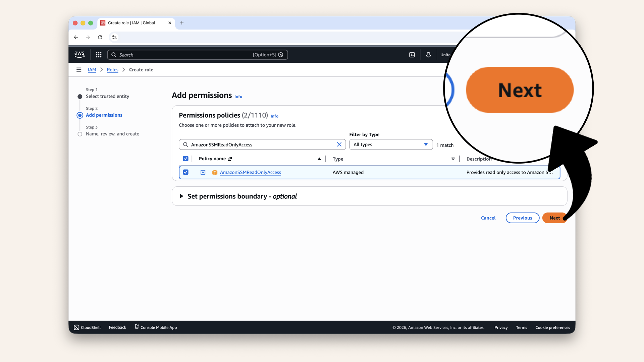This screenshot has height=362, width=644.
Task: Sort by the Type column arrow
Action: pos(453,159)
